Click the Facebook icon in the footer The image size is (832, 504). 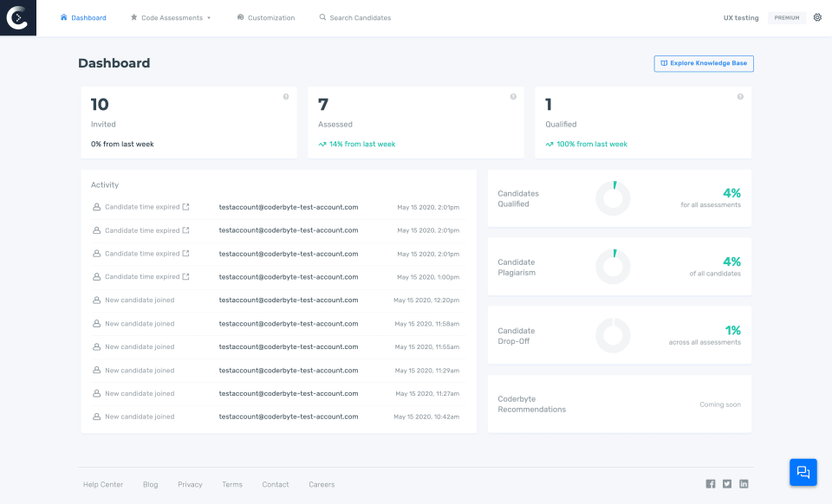[x=710, y=484]
